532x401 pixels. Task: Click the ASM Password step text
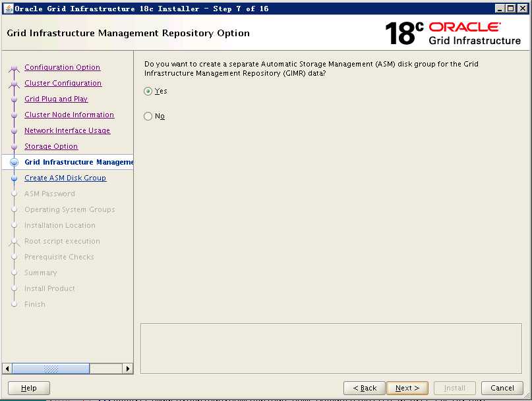point(49,194)
